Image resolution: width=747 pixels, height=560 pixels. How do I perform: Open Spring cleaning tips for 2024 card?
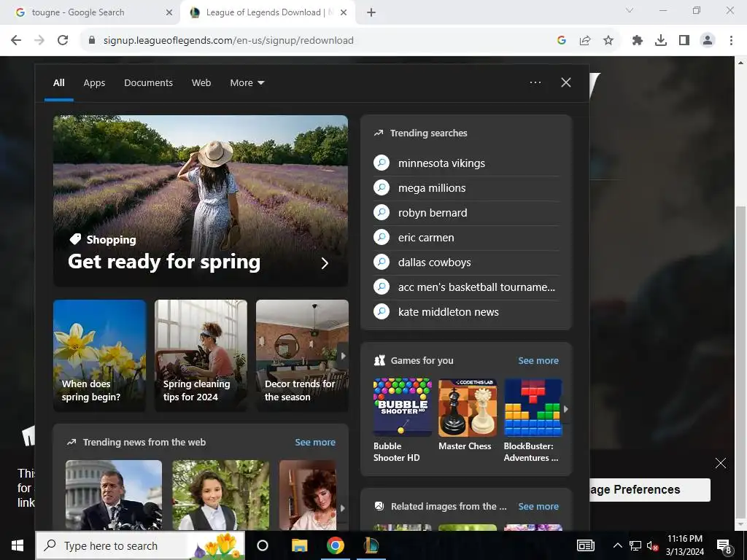pos(201,356)
